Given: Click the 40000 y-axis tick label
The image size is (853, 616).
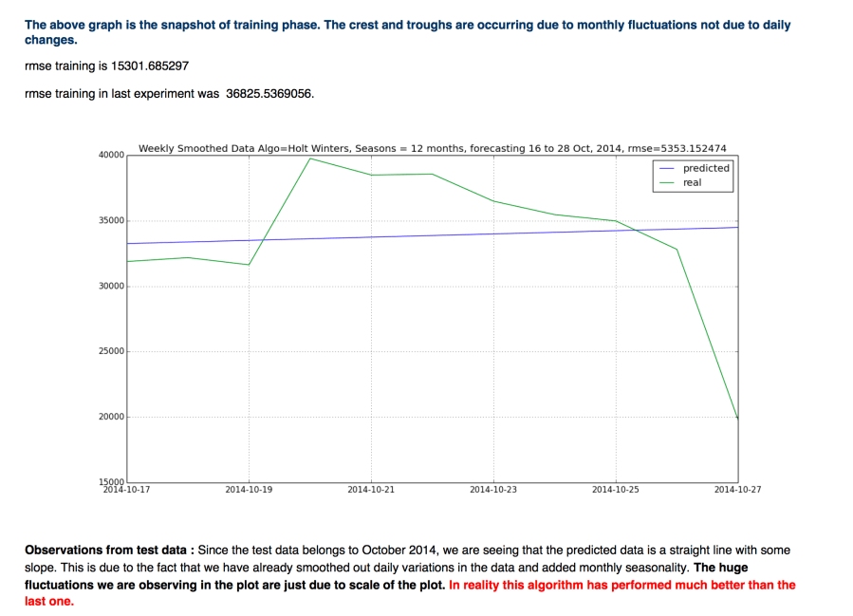Looking at the screenshot, I should tap(111, 155).
